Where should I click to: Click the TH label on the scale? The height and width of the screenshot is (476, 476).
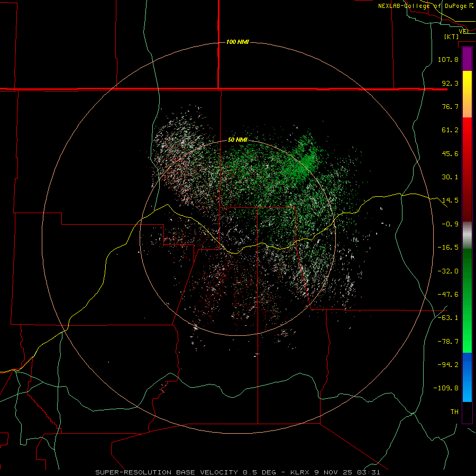[454, 412]
